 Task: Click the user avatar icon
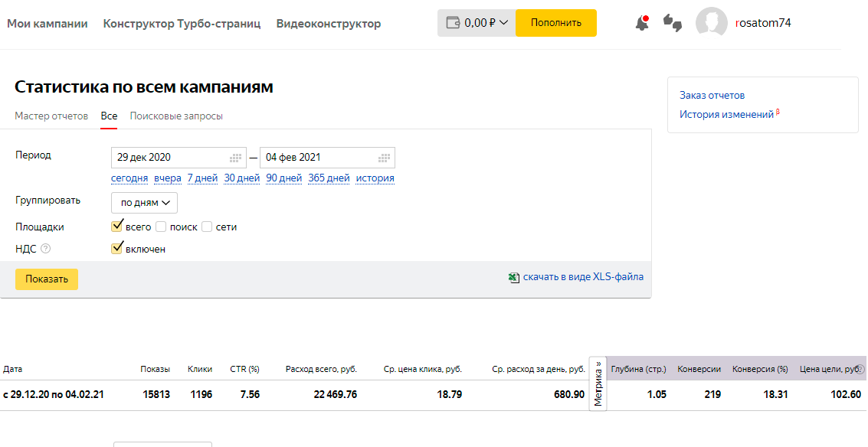(x=711, y=23)
